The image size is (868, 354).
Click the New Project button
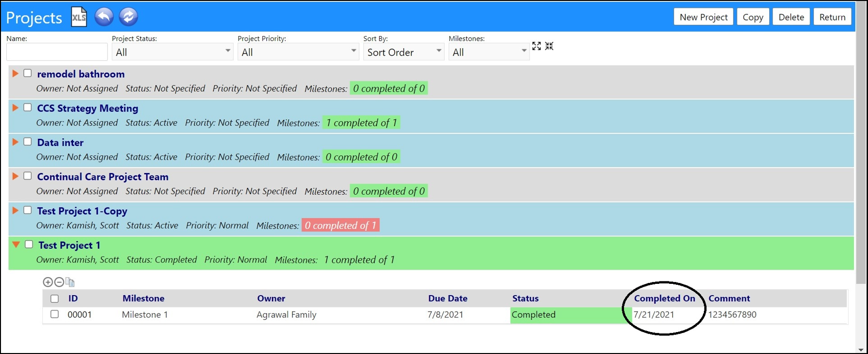click(x=703, y=17)
